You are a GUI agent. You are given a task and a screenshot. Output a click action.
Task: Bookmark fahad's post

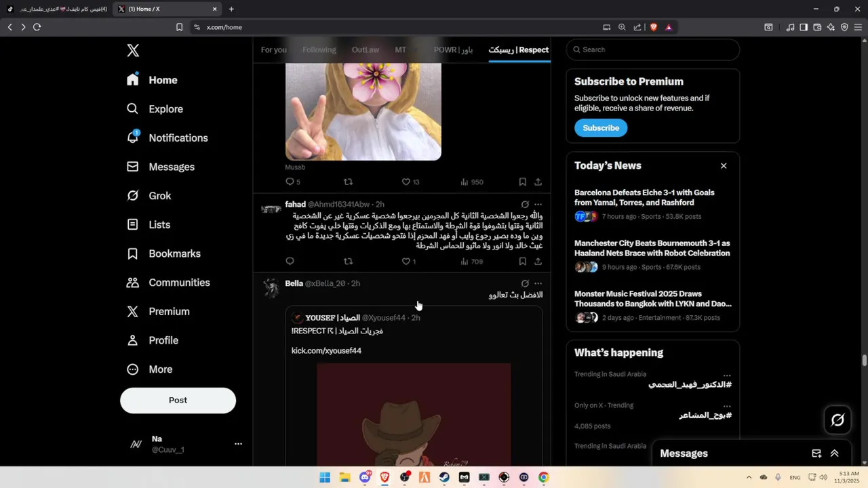(522, 261)
